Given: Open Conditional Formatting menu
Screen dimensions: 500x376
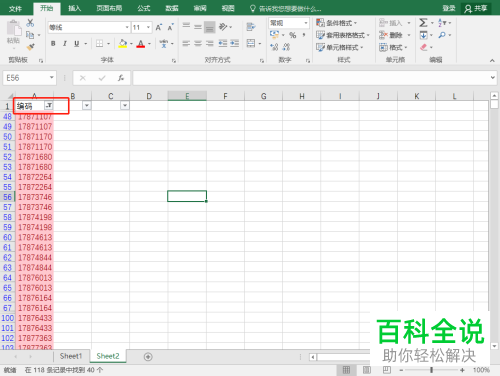Looking at the screenshot, I should pyautogui.click(x=337, y=23).
